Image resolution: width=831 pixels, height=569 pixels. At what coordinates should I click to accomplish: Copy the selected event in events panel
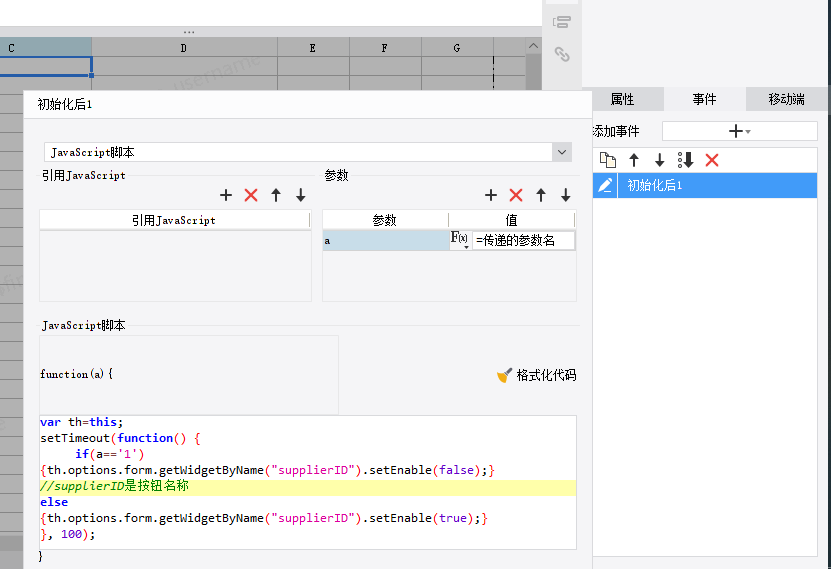(607, 160)
